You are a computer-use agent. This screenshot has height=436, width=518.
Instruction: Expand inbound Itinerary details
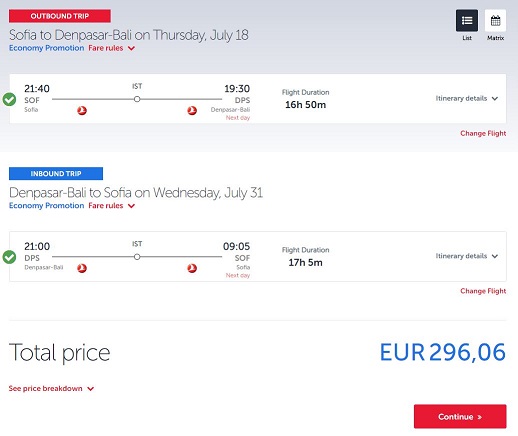(467, 256)
